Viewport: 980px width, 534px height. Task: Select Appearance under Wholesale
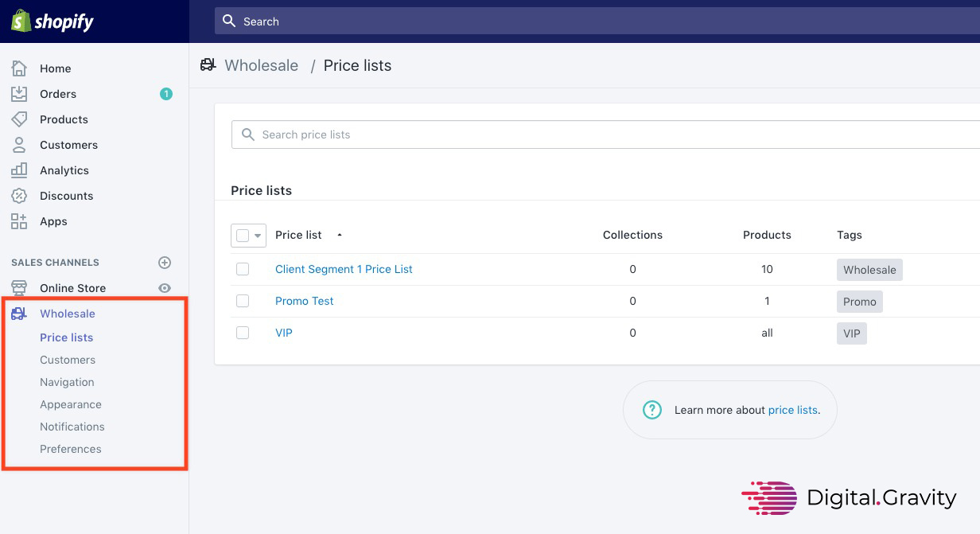coord(71,404)
